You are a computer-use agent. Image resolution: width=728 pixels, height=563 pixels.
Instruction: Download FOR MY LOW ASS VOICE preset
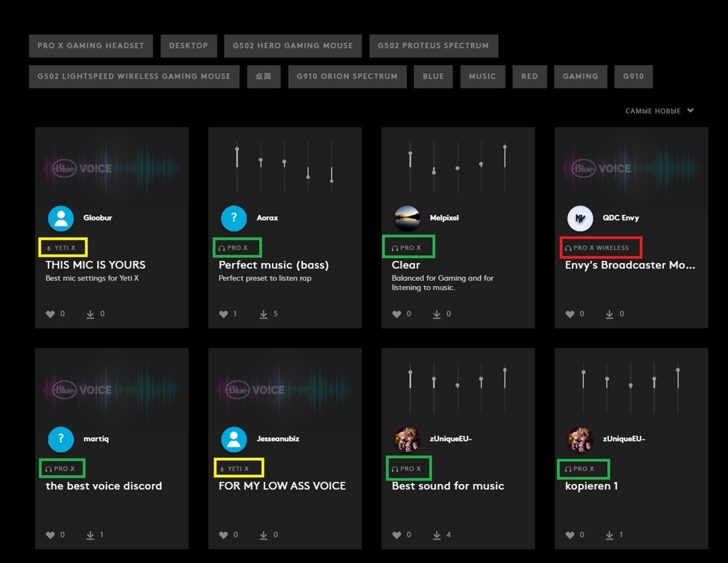coord(263,535)
